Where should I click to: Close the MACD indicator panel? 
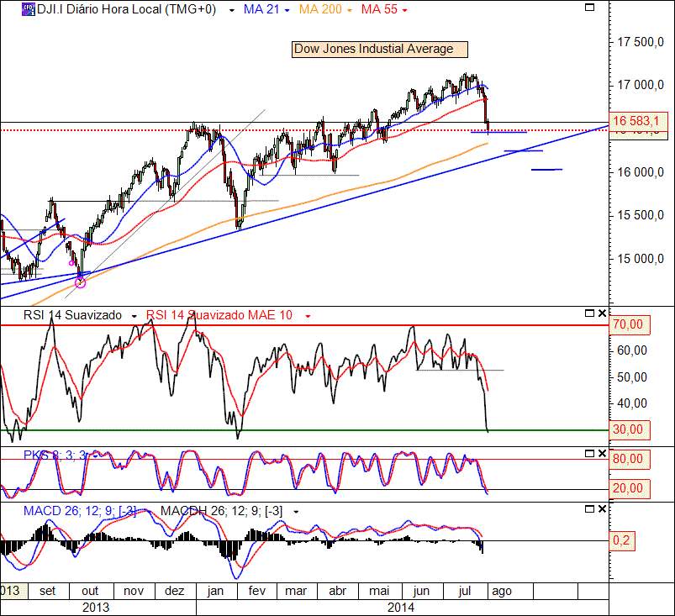pos(602,509)
